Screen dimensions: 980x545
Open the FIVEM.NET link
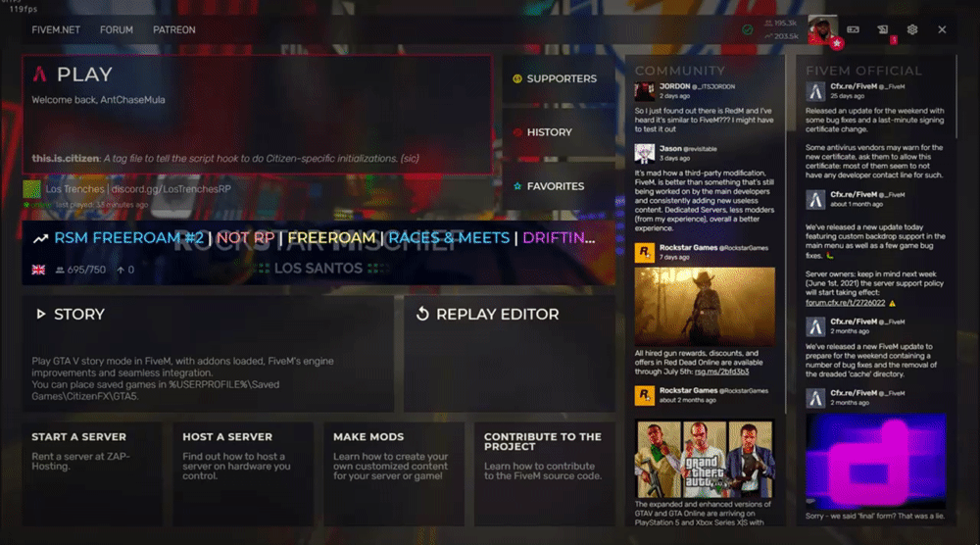(56, 30)
